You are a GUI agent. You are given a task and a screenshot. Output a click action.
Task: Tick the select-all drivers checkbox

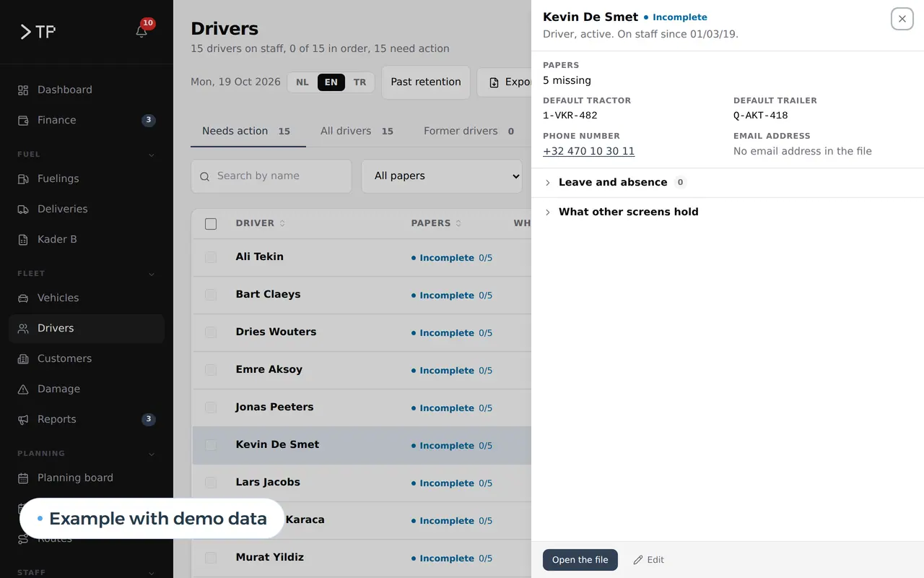(x=211, y=224)
